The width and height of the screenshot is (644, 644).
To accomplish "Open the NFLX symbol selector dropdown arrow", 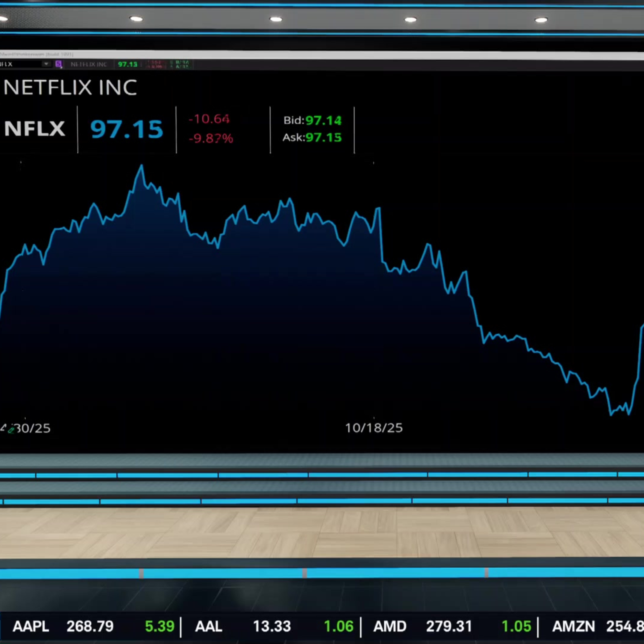I will [46, 64].
